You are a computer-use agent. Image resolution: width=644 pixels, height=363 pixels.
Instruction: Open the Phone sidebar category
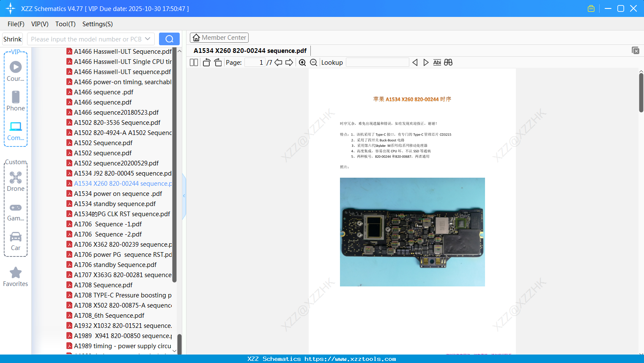16,101
